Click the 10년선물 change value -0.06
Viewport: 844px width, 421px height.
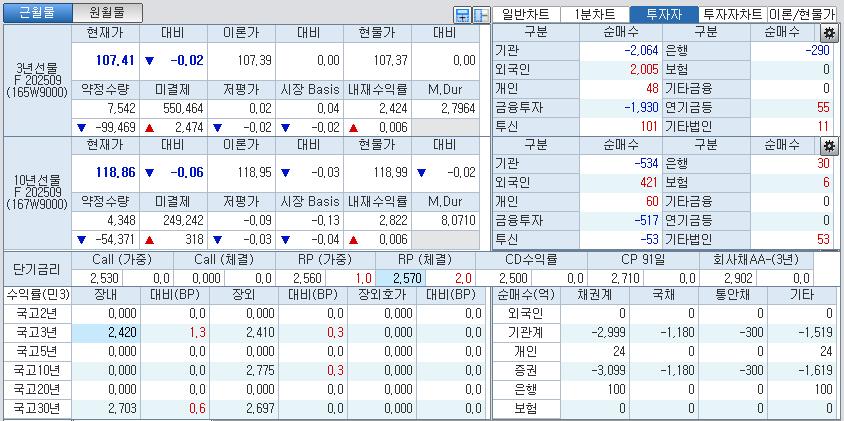[x=187, y=172]
